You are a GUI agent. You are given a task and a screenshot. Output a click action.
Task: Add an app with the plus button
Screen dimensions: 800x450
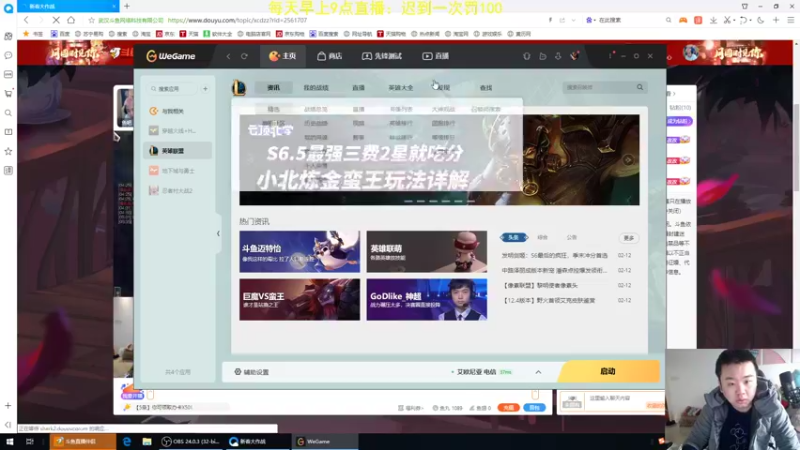pyautogui.click(x=205, y=89)
